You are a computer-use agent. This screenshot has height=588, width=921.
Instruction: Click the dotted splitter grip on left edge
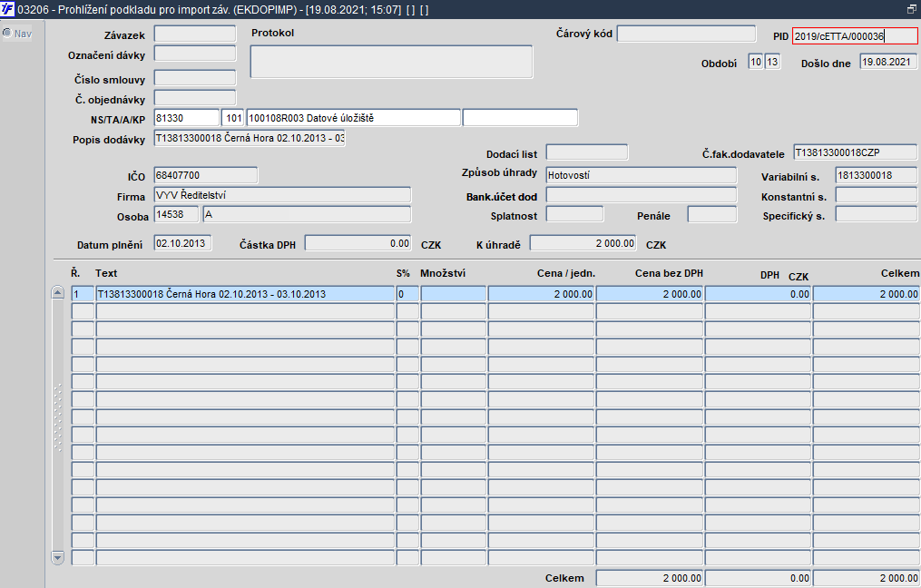pos(57,417)
